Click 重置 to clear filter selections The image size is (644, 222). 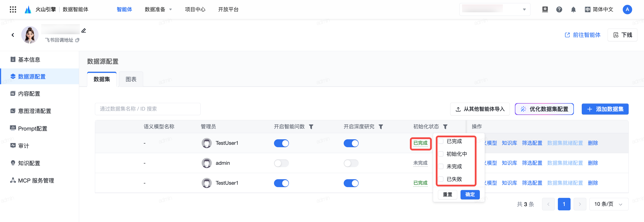[448, 194]
